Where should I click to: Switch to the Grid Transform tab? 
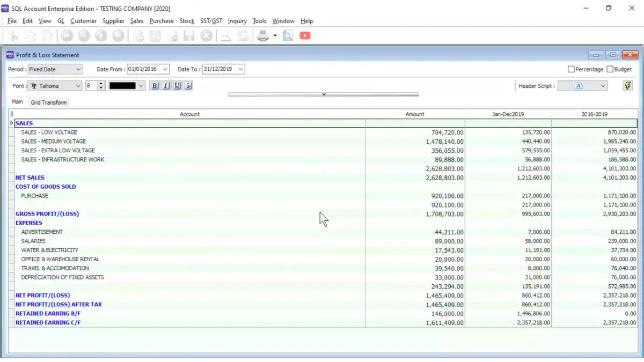point(49,102)
